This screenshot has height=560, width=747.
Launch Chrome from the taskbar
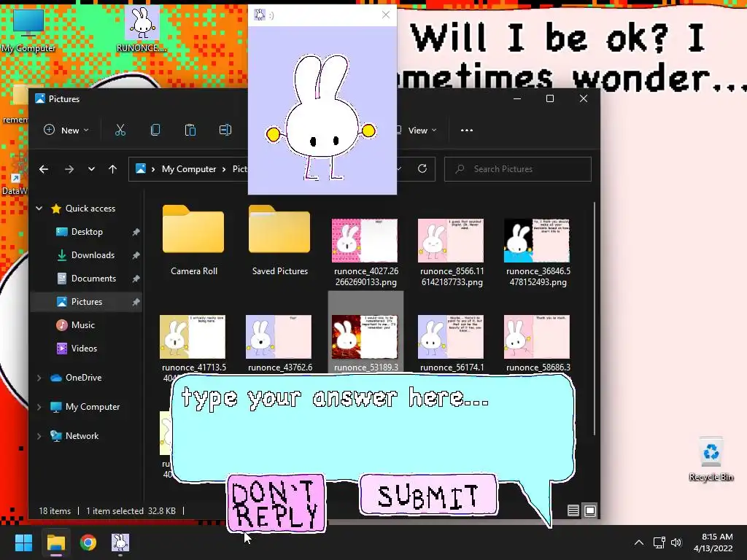click(88, 542)
